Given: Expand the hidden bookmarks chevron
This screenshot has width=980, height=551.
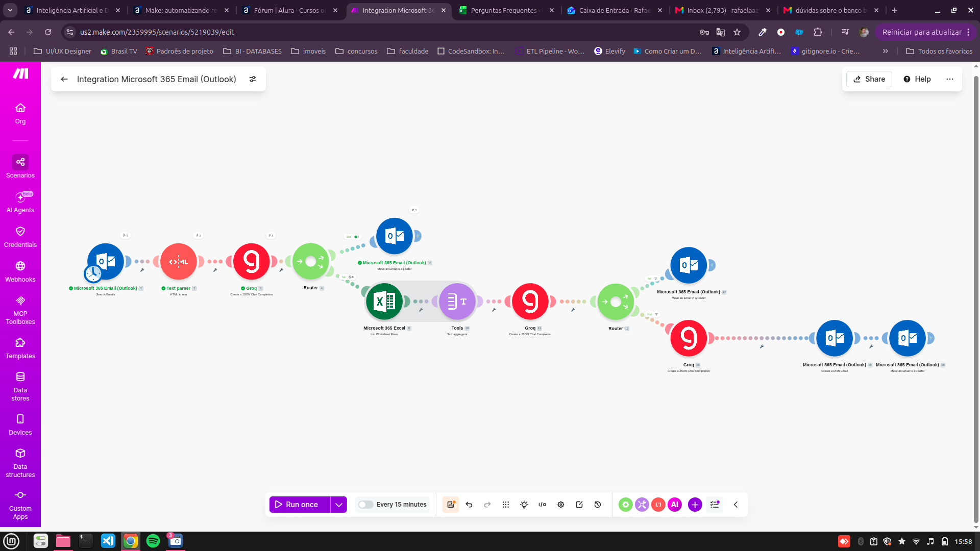Looking at the screenshot, I should point(886,51).
